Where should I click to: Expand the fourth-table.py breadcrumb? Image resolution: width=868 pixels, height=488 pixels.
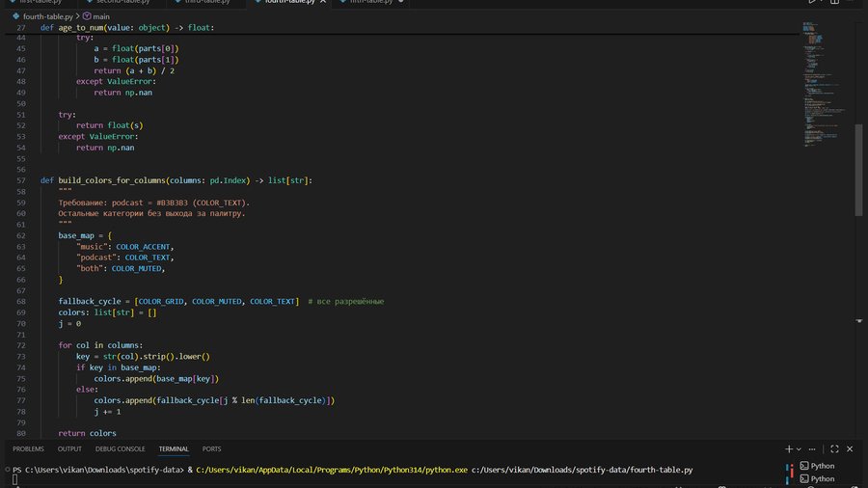[x=46, y=16]
